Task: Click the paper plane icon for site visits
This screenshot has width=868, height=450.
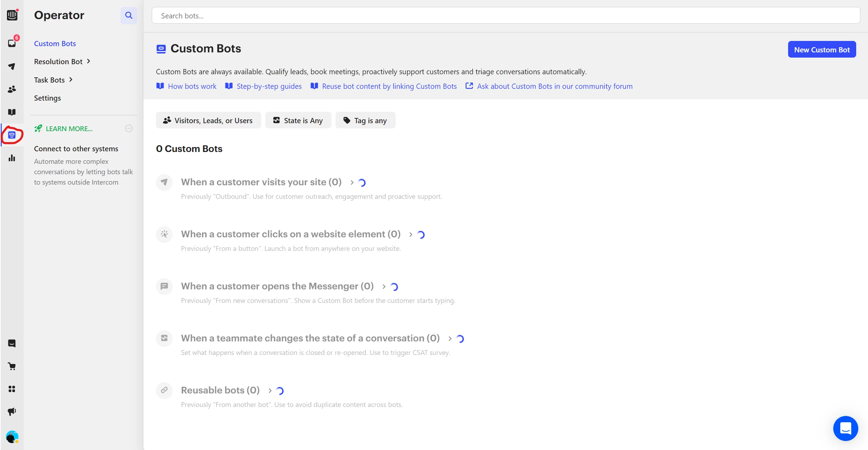Action: coord(164,182)
